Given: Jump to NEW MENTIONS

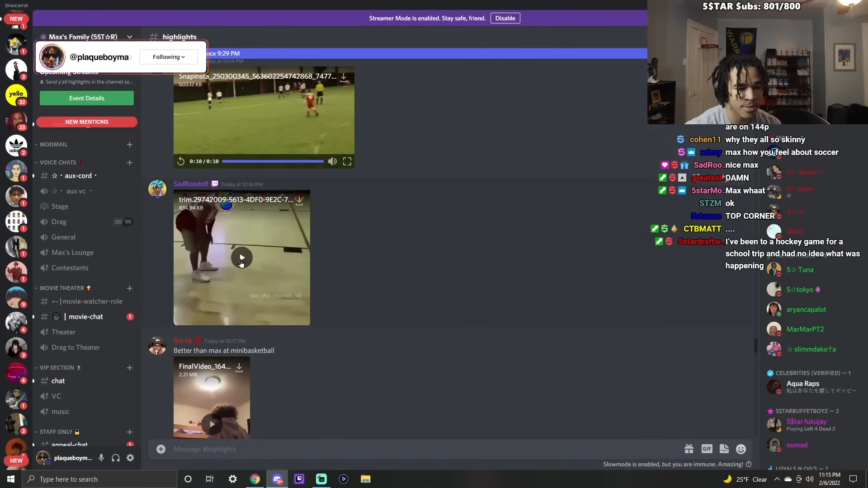Looking at the screenshot, I should pos(87,122).
